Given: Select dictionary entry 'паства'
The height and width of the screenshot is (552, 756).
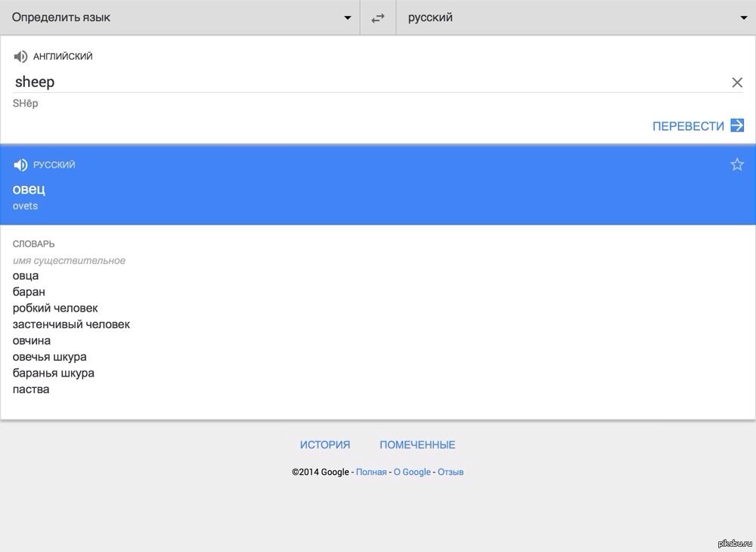Looking at the screenshot, I should point(31,389).
